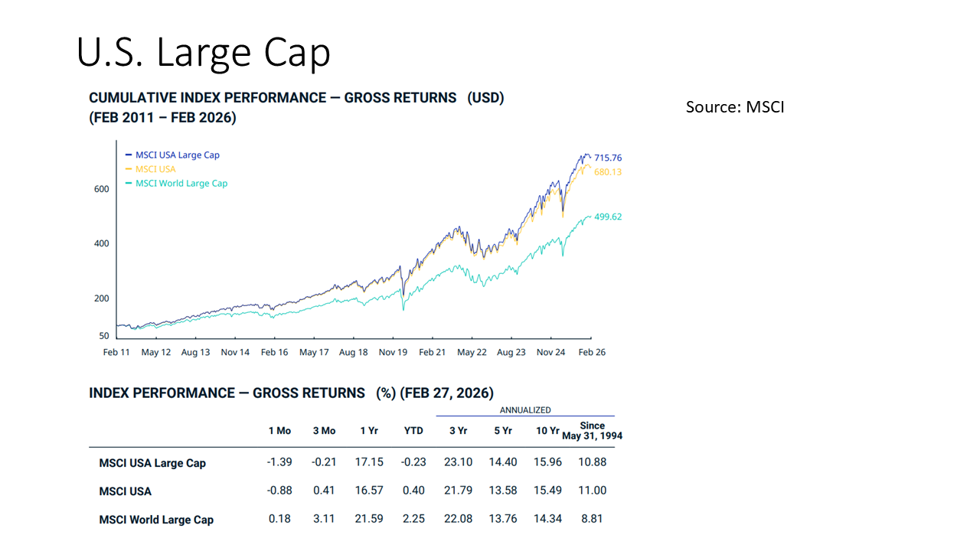Image resolution: width=980 pixels, height=551 pixels.
Task: Click the "Since May 31, 1994" column header
Action: (x=592, y=431)
